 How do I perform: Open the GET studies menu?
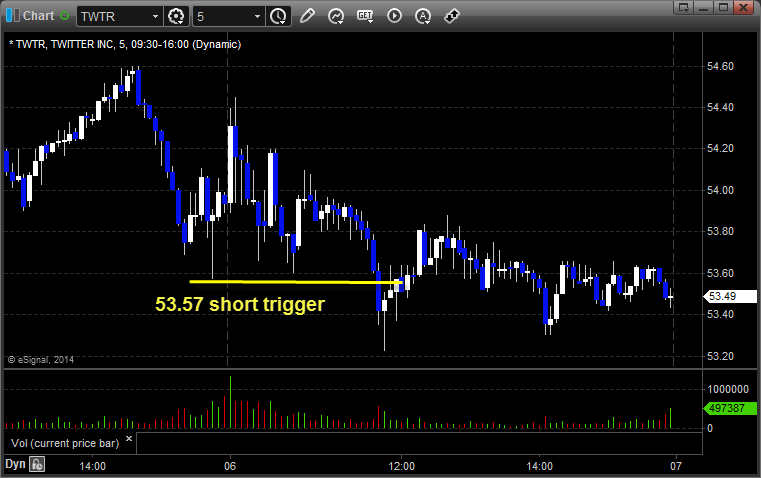tap(365, 16)
